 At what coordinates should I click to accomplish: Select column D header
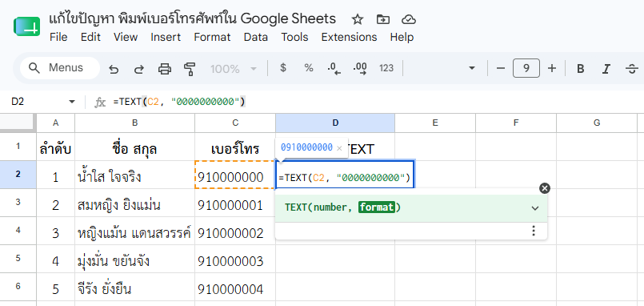pos(335,123)
